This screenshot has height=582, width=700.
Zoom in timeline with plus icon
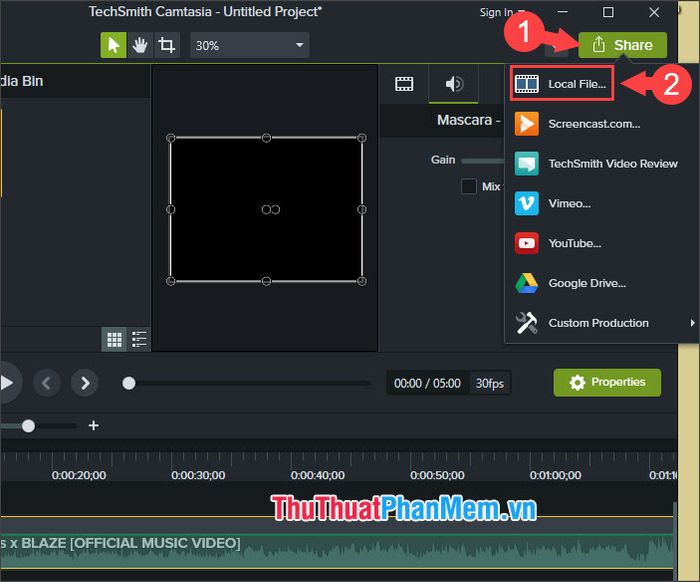(x=94, y=426)
